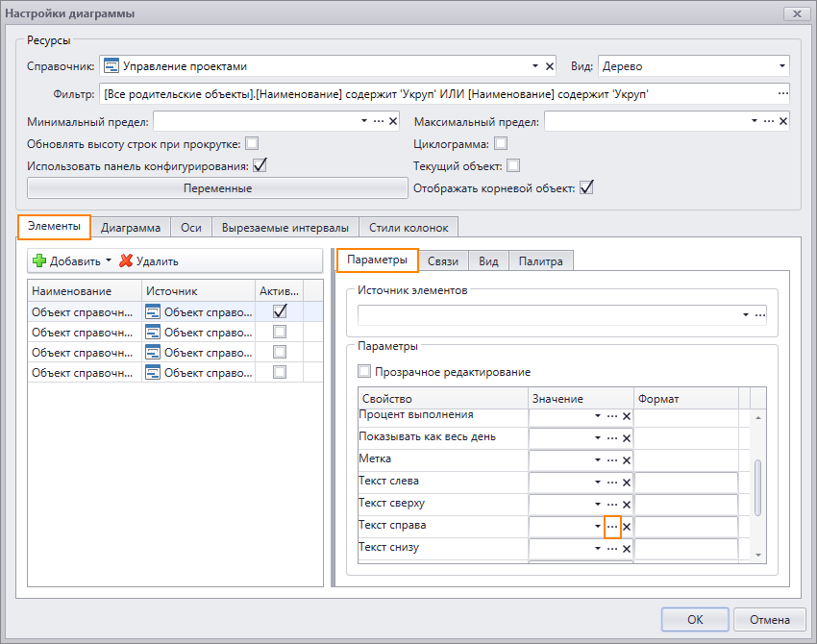The image size is (817, 644).
Task: Open dropdown for Метка value
Action: tap(598, 460)
